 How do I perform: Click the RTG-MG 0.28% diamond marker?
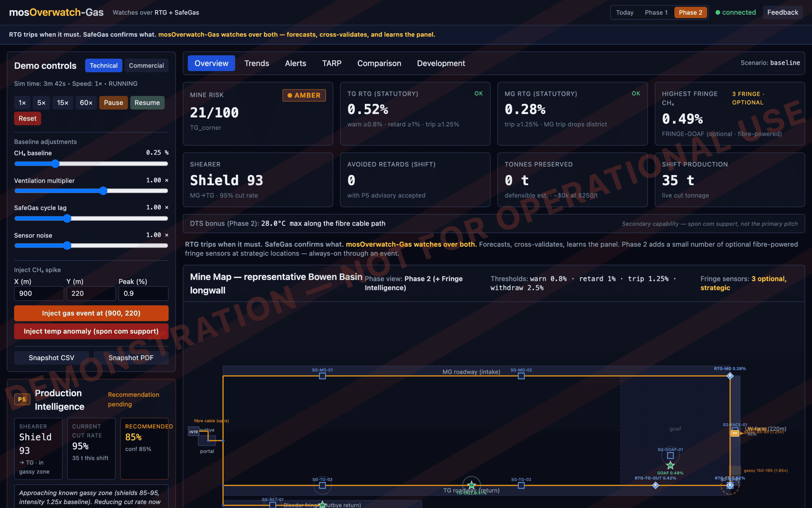(x=730, y=376)
